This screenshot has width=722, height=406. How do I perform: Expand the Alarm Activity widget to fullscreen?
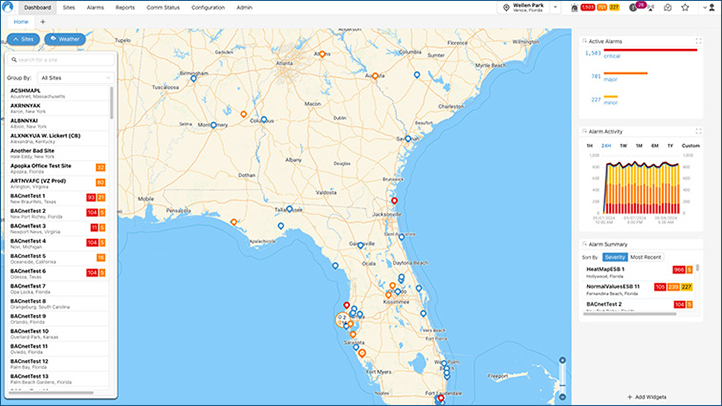(698, 131)
